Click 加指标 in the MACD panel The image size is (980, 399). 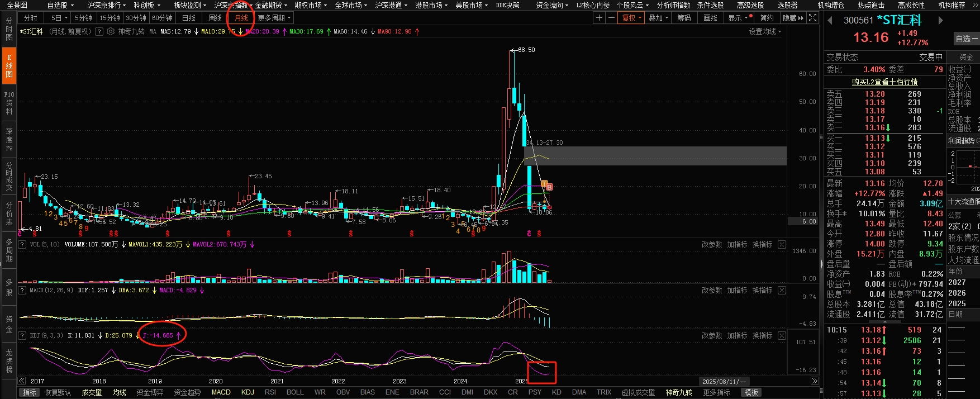(737, 291)
